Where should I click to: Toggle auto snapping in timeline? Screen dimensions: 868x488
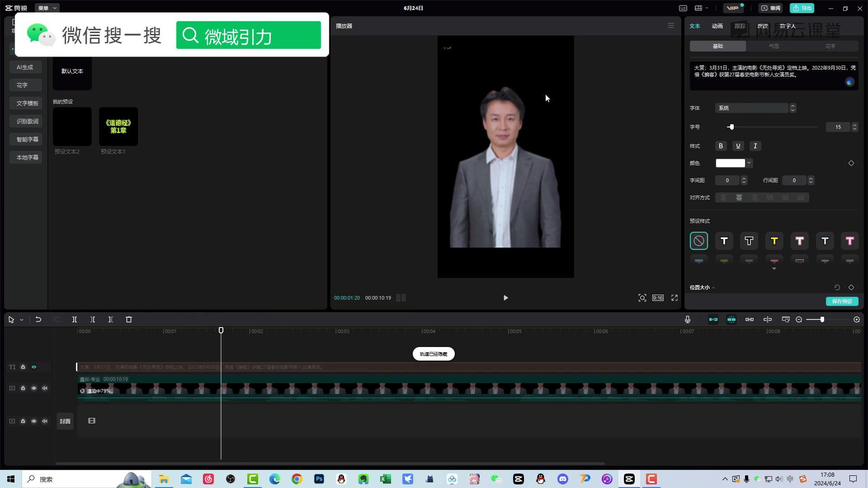click(x=731, y=319)
